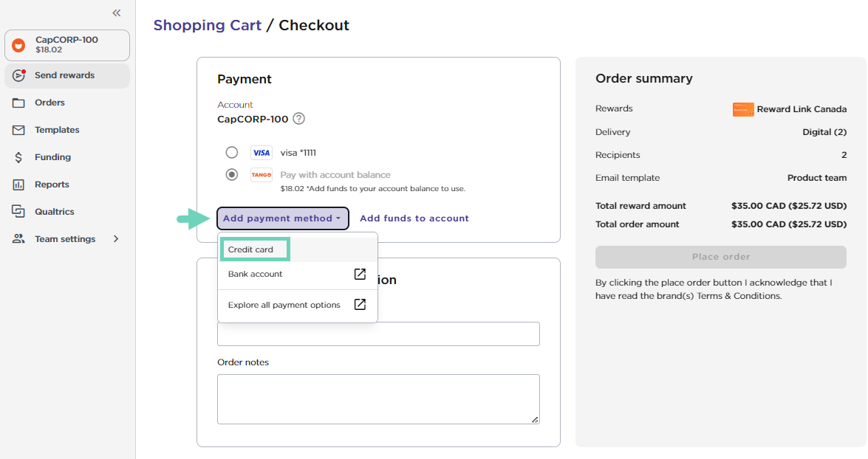Collapse the sidebar with the double chevron
The height and width of the screenshot is (459, 868).
click(116, 13)
